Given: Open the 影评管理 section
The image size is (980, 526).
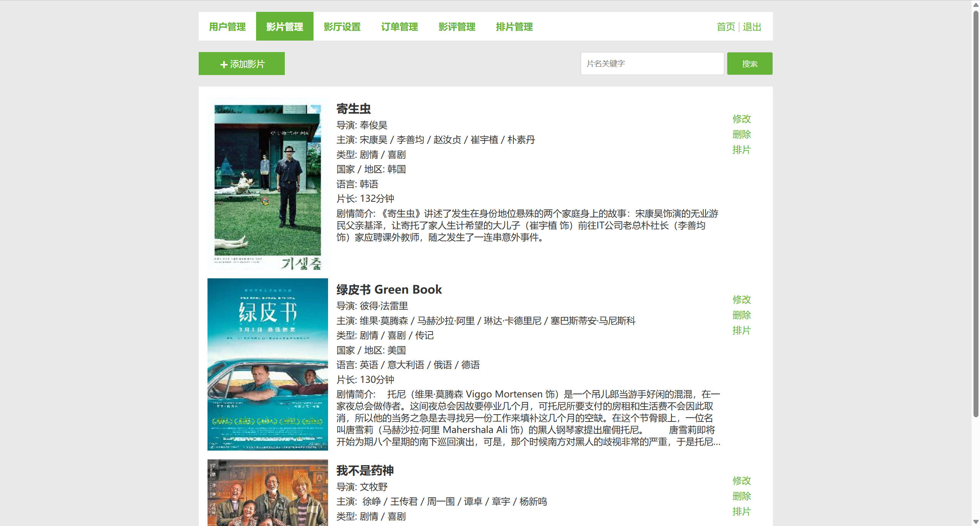Looking at the screenshot, I should [457, 26].
